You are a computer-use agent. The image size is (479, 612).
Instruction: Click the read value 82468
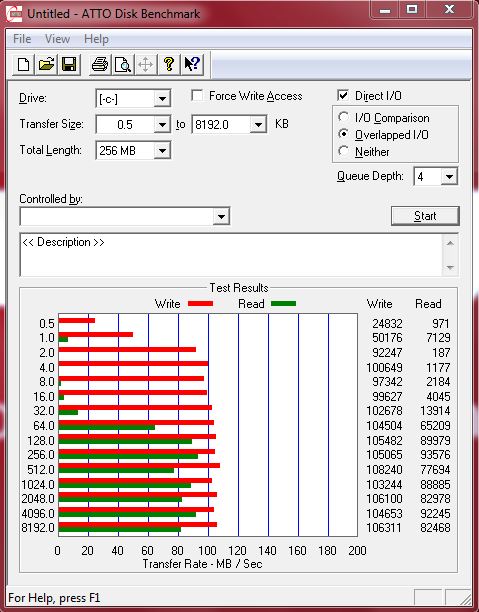coord(435,528)
